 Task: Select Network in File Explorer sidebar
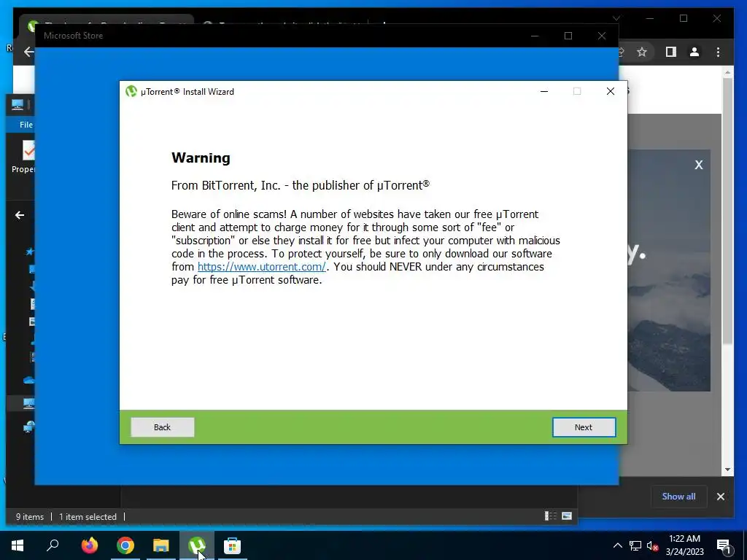click(x=28, y=427)
